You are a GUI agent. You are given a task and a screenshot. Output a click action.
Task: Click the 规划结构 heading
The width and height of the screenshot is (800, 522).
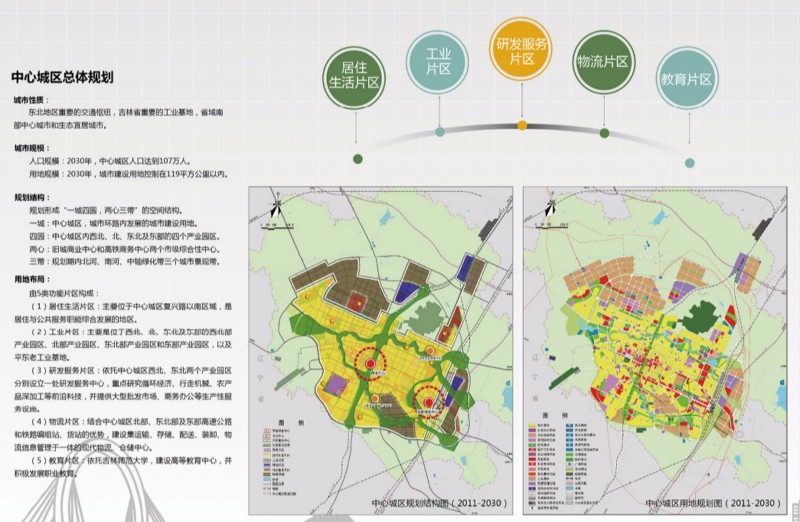(x=29, y=198)
